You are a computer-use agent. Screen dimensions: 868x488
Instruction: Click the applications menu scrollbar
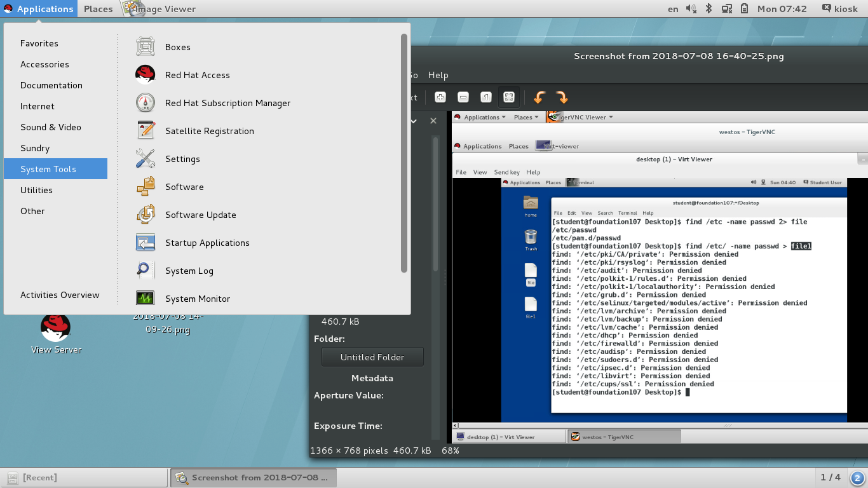pos(403,152)
